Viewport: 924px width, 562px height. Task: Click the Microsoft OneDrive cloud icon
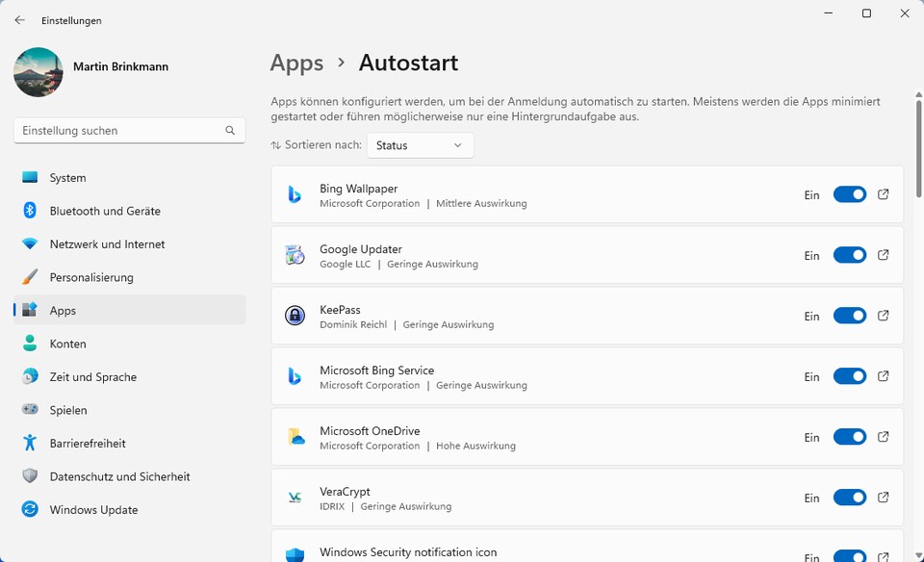click(295, 437)
